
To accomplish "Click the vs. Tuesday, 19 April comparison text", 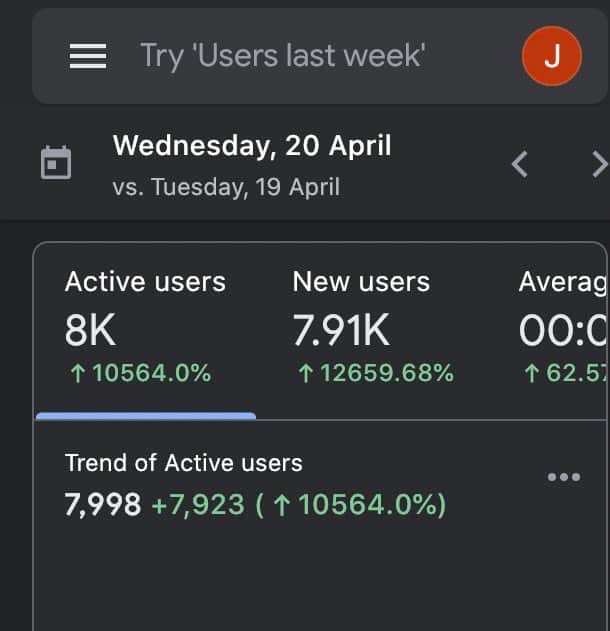I will (x=226, y=187).
